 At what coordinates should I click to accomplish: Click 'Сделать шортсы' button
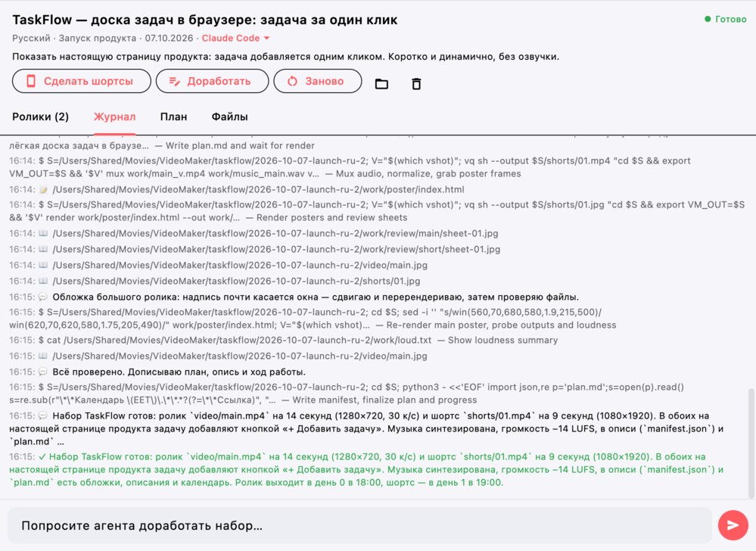82,81
